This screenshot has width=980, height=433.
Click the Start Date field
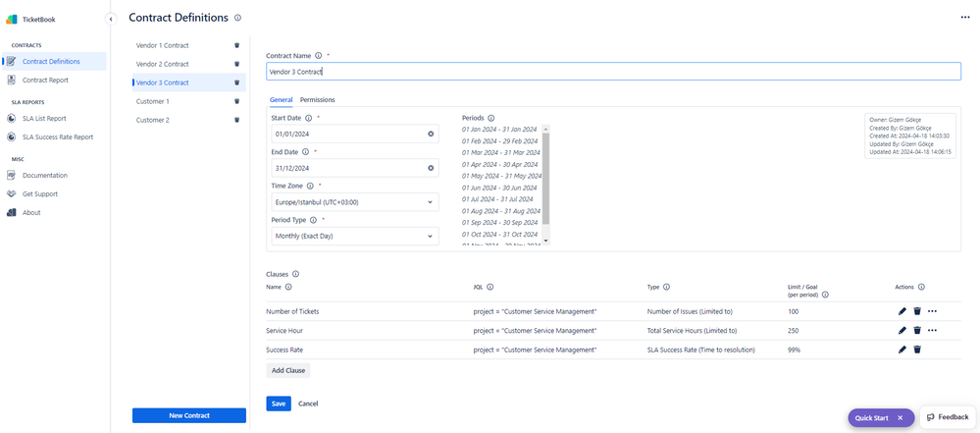[354, 134]
